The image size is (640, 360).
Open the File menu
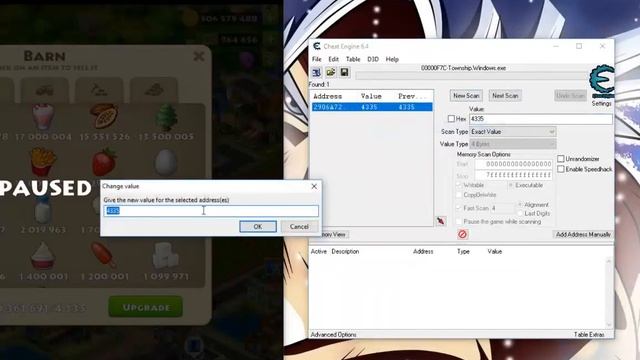(316, 59)
